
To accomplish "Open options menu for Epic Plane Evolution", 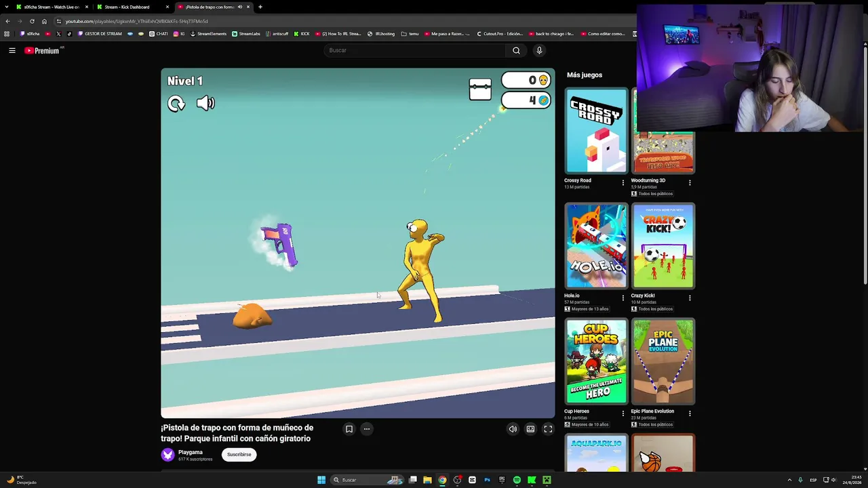I will coord(690,413).
